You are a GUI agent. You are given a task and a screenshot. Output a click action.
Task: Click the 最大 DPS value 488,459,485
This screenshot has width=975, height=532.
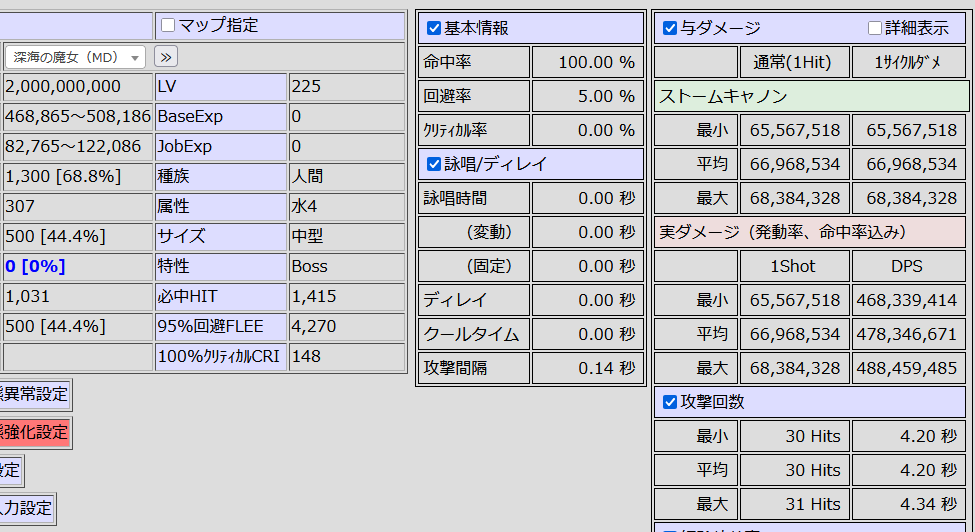pos(908,369)
